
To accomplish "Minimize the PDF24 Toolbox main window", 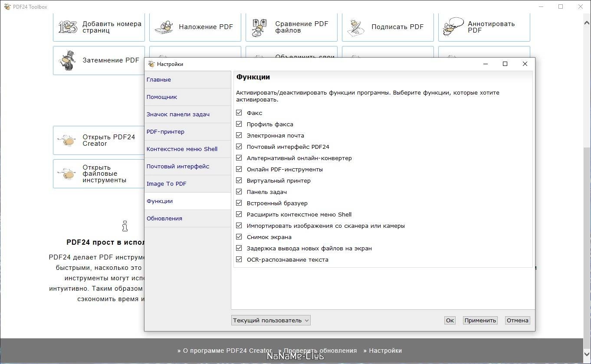I will 541,7.
